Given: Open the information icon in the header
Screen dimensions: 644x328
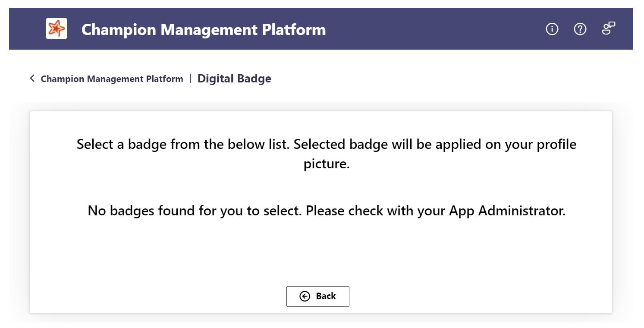Looking at the screenshot, I should pos(552,29).
